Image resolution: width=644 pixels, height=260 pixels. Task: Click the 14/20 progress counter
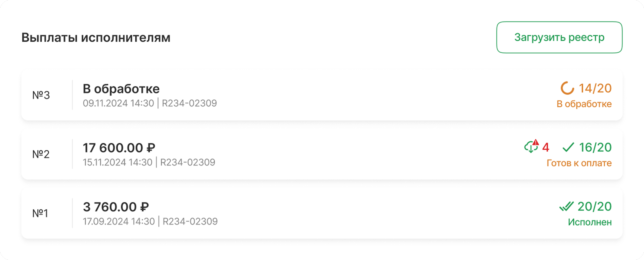[595, 88]
